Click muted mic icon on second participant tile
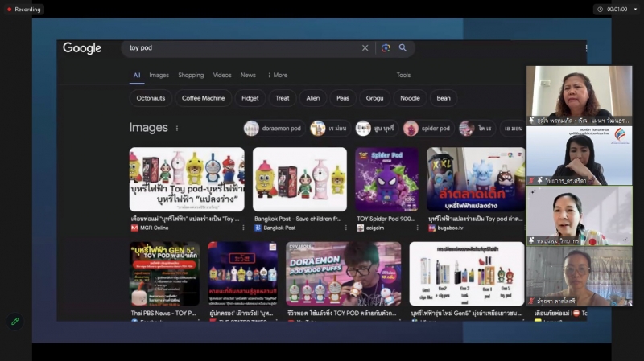 [531, 180]
